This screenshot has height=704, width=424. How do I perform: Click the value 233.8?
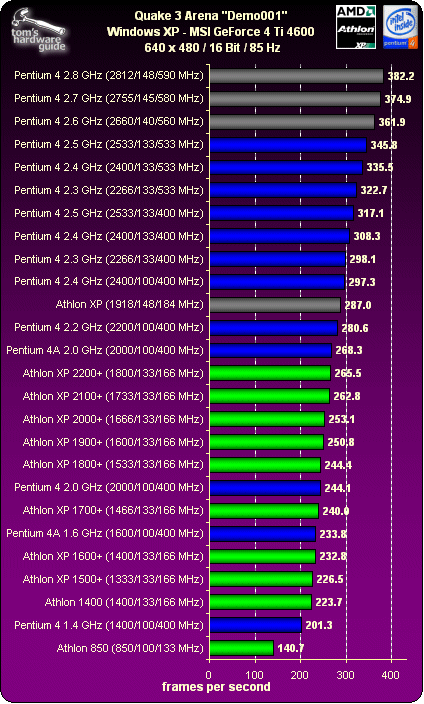333,534
